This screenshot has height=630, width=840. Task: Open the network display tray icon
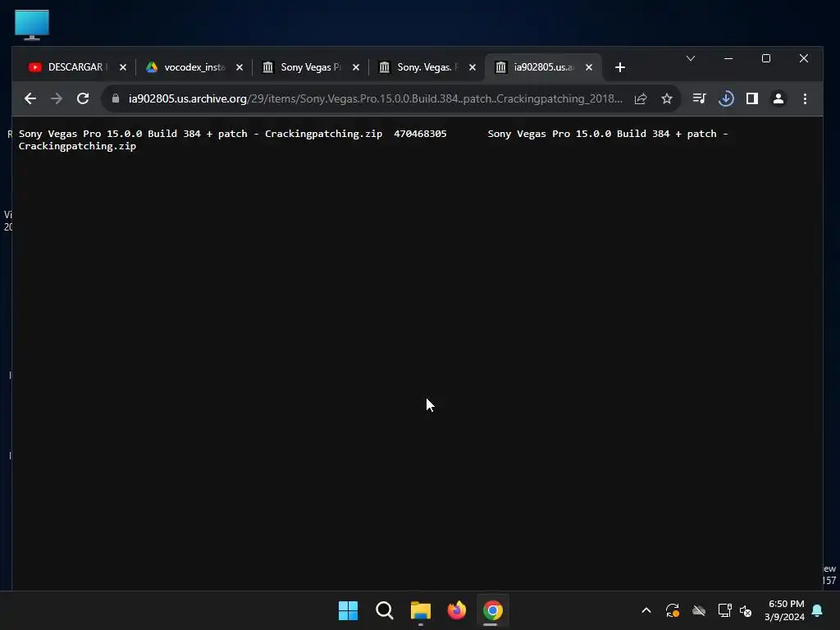coord(724,610)
